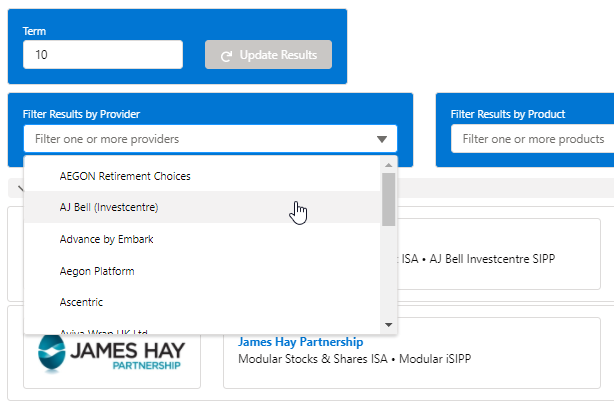Screen dimensions: 614x404
Task: Pick Ascentric from the provider list
Action: [x=202, y=302]
